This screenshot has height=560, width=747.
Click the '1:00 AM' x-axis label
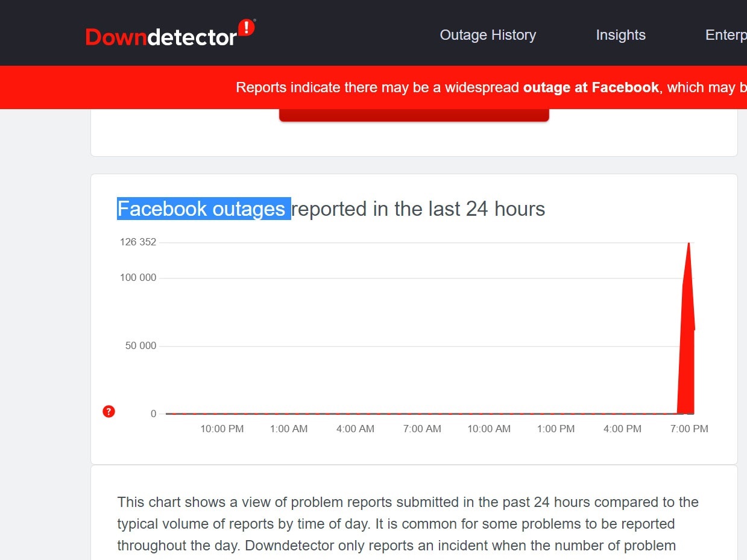289,429
